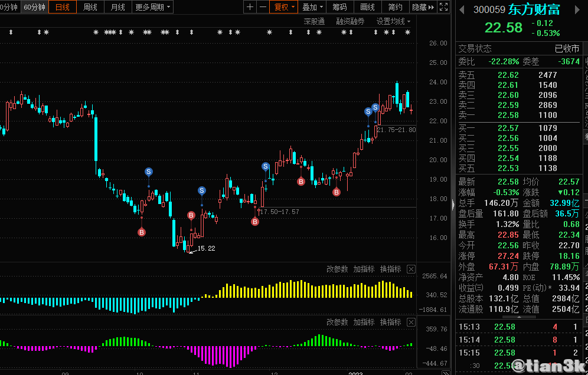Click 隐藏 hide panel button
This screenshot has width=588, height=375.
coord(423,7)
